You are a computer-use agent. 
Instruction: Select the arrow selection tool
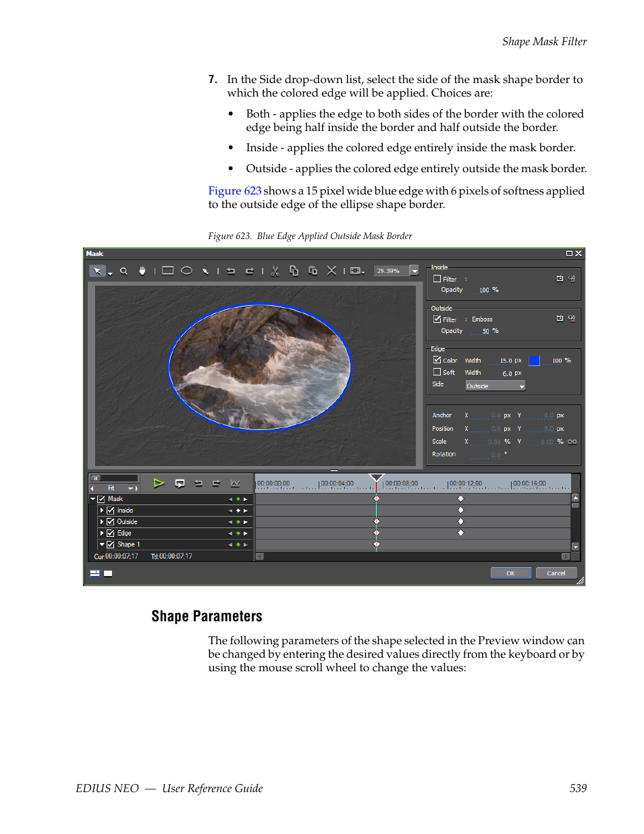[97, 271]
